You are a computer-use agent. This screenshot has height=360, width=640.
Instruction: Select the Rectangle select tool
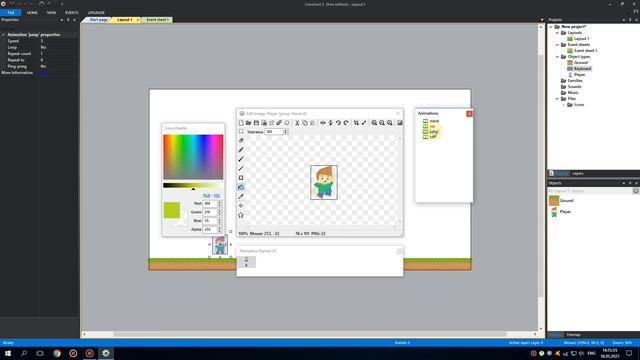coord(241,131)
